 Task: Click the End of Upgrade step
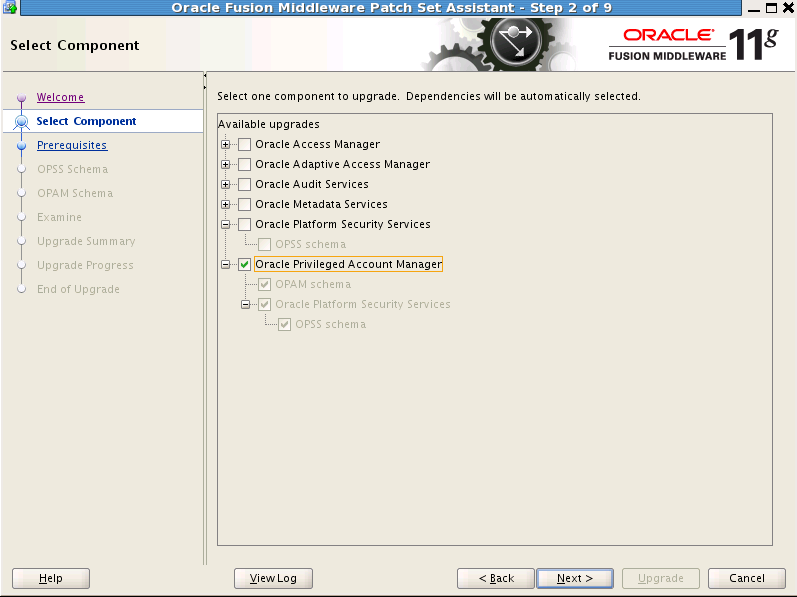point(78,289)
